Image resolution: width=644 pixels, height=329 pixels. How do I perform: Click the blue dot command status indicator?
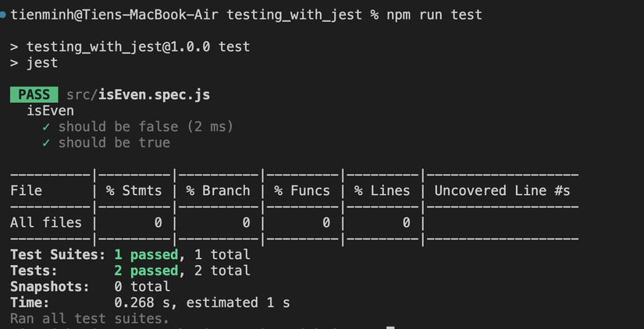(x=4, y=15)
